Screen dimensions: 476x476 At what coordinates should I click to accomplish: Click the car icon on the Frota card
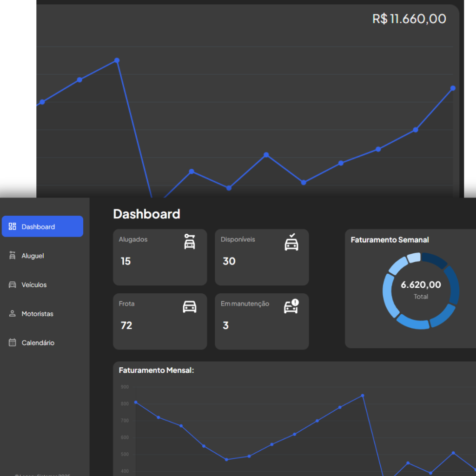pos(190,307)
